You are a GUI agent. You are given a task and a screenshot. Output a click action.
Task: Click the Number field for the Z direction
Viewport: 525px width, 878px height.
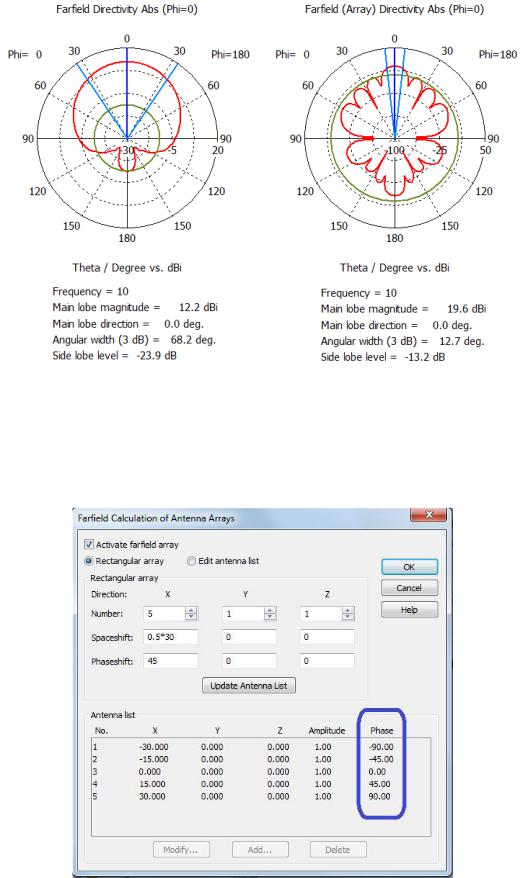coord(321,614)
